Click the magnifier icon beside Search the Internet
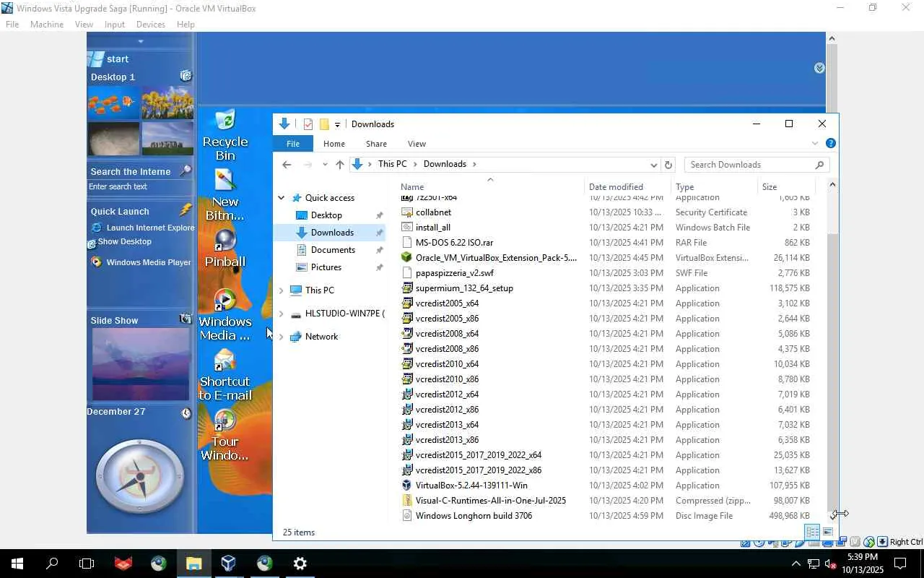Viewport: 924px width, 578px height. 186,171
